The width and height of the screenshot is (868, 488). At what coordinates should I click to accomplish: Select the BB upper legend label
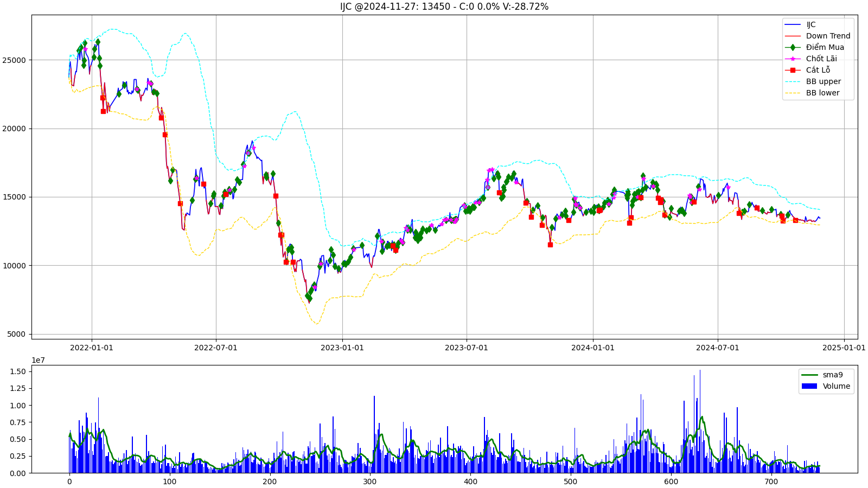click(x=823, y=81)
